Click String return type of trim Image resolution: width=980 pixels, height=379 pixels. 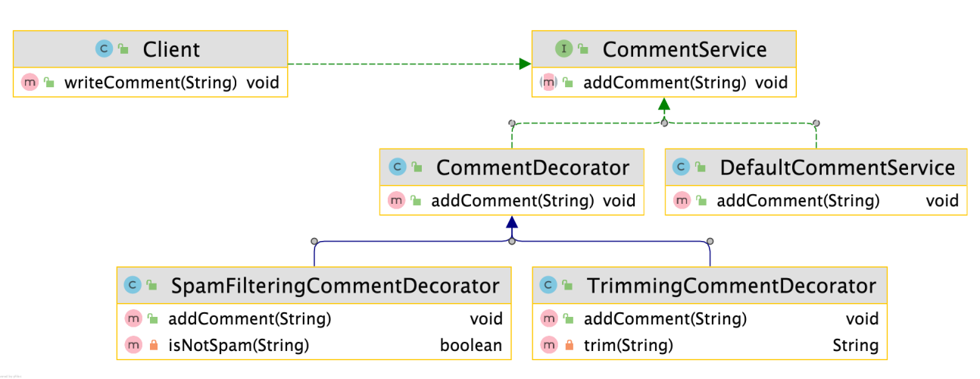click(855, 346)
